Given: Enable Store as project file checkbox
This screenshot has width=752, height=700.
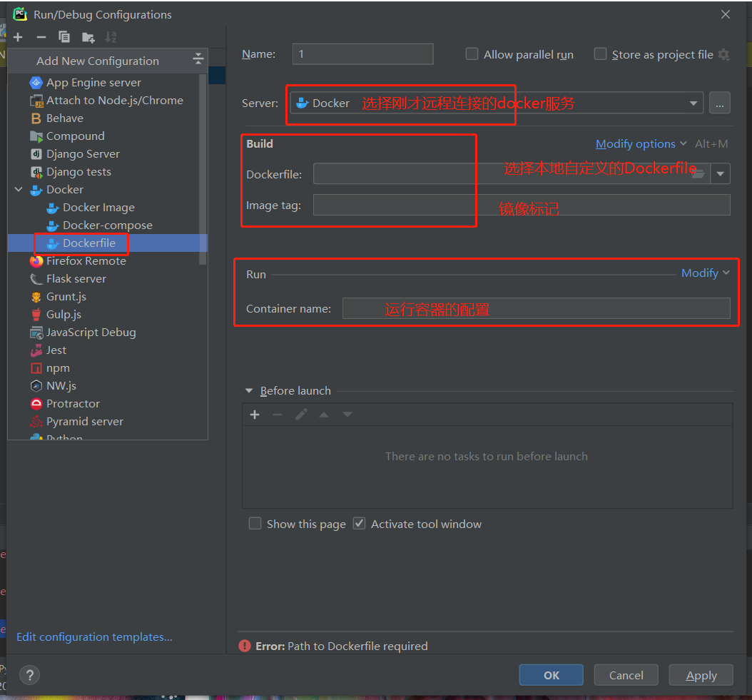Looking at the screenshot, I should coord(600,54).
